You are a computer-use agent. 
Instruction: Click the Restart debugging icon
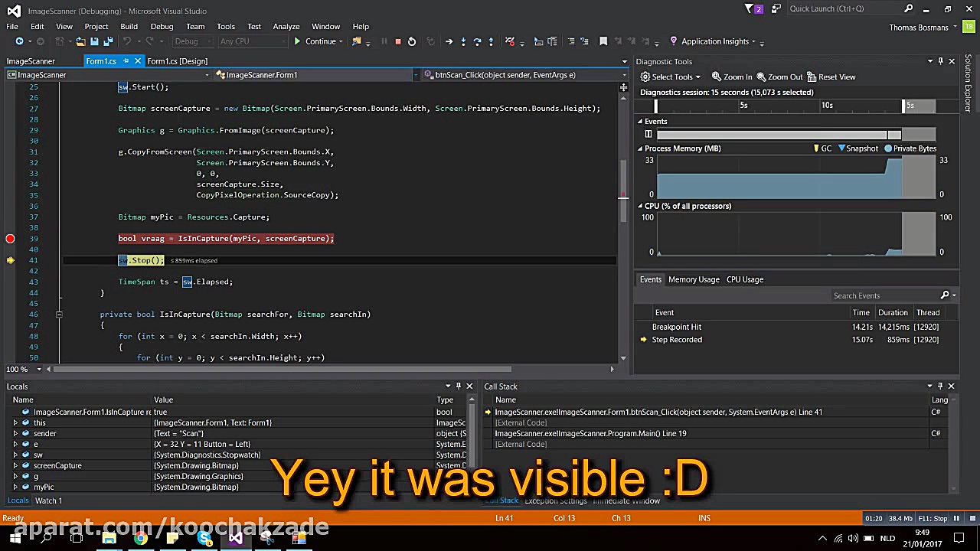click(x=412, y=41)
